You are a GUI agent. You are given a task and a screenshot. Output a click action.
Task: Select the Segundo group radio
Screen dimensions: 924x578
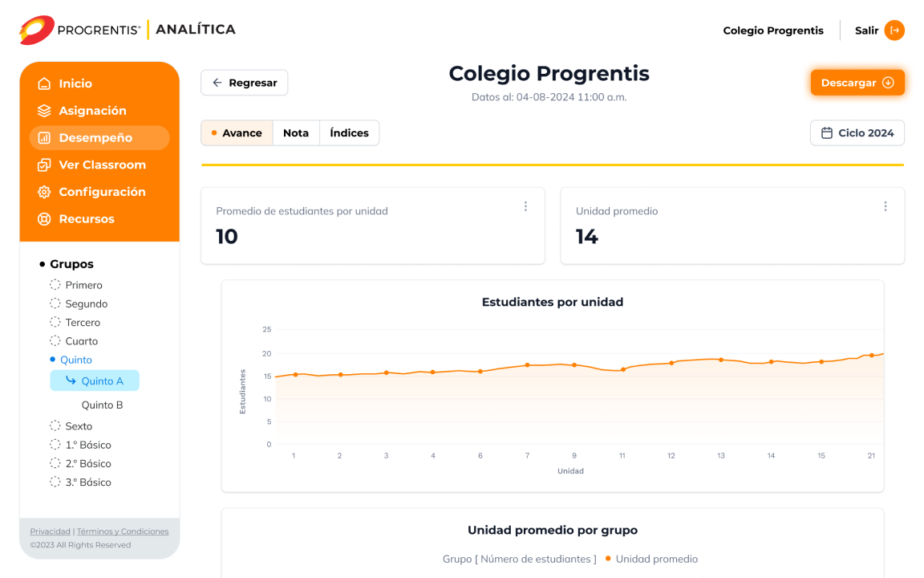55,303
